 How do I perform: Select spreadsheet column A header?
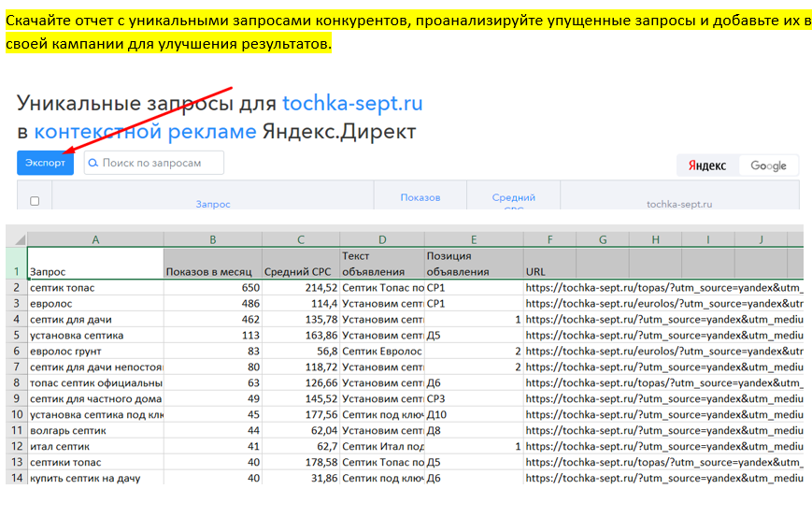[95, 239]
